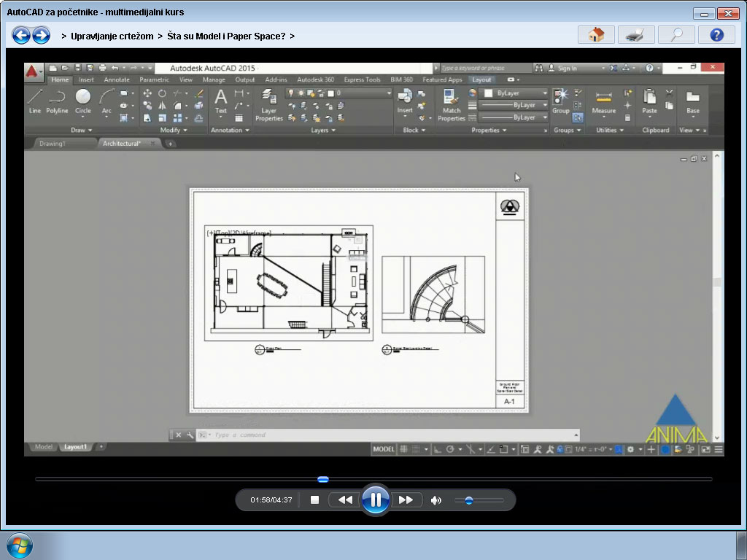Expand the Modify panel
Image resolution: width=747 pixels, height=560 pixels.
coord(171,130)
